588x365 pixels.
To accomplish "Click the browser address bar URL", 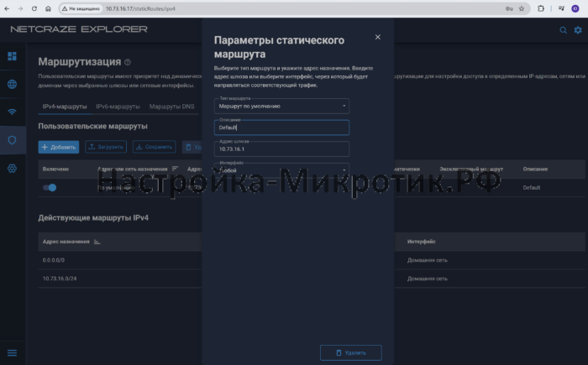I will pyautogui.click(x=140, y=8).
